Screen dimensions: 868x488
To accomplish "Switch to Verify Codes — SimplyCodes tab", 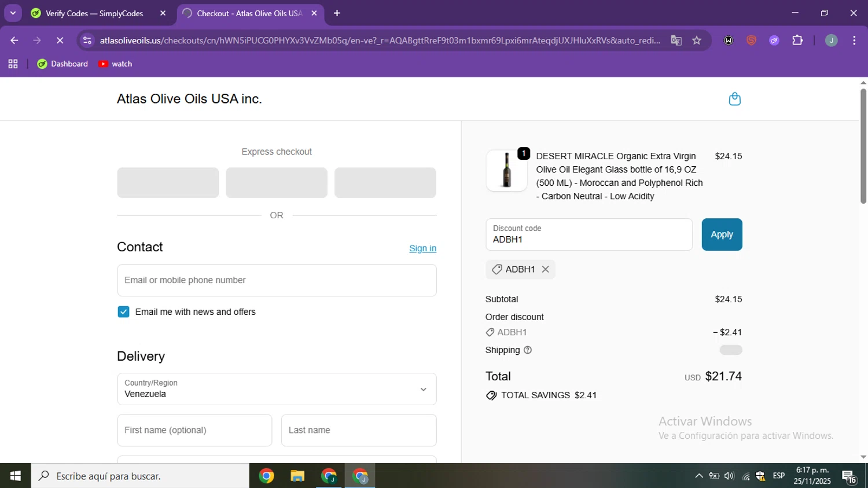I will click(x=94, y=13).
